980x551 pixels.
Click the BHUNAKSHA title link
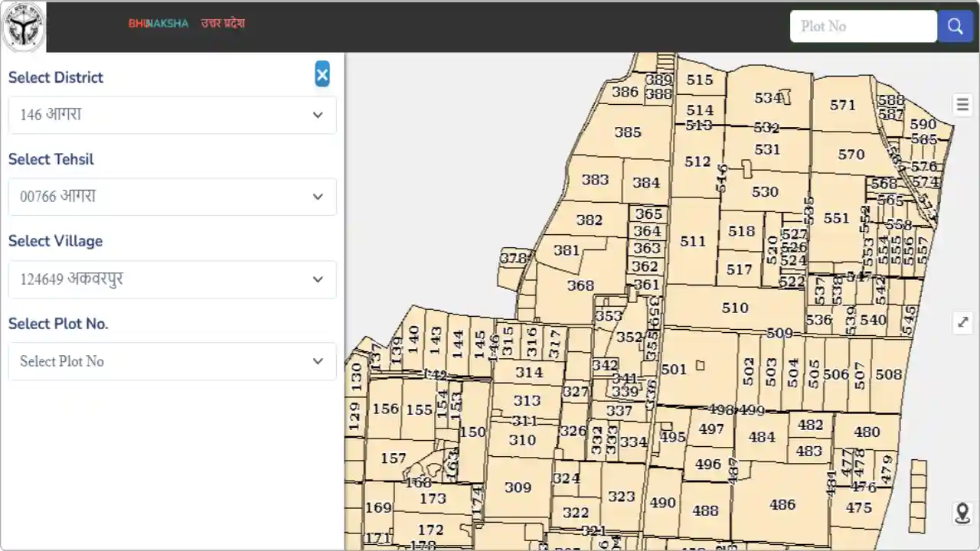click(x=158, y=24)
